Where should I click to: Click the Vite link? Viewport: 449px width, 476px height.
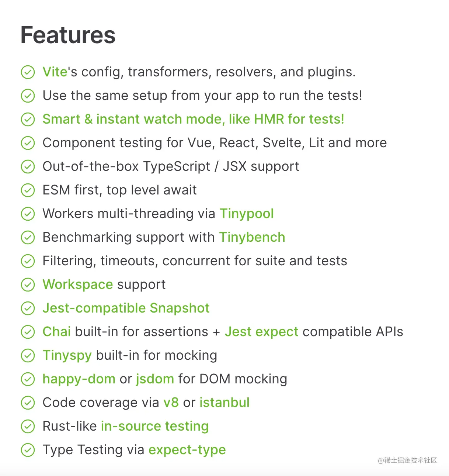pos(55,72)
